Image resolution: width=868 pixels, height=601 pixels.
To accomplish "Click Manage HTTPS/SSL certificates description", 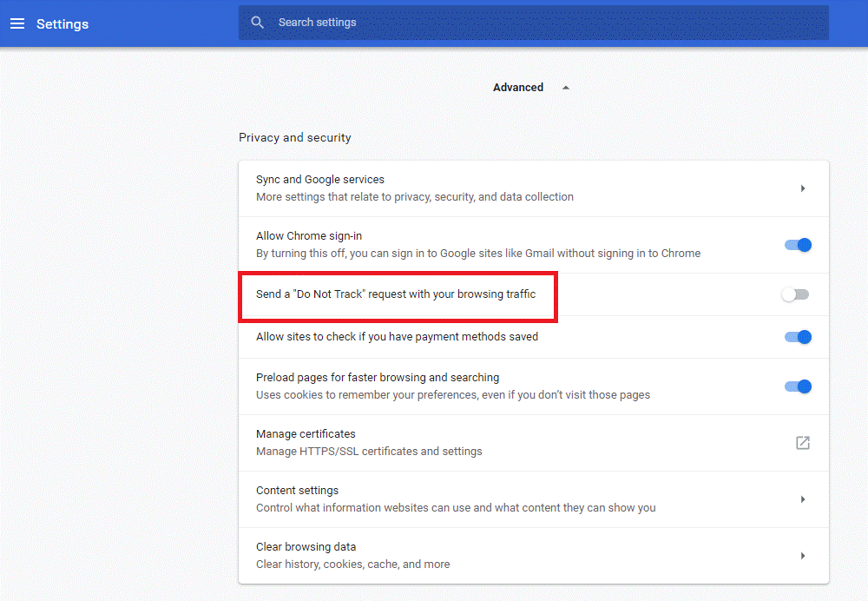I will click(369, 452).
